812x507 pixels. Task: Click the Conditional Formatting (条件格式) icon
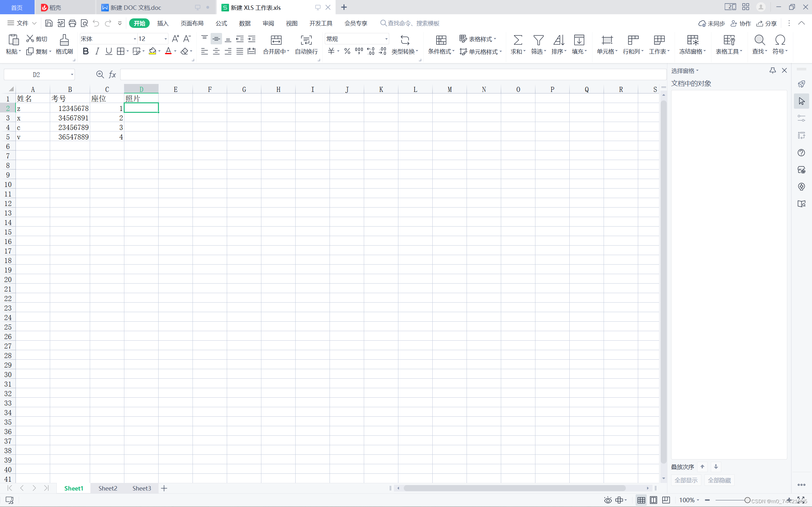441,41
